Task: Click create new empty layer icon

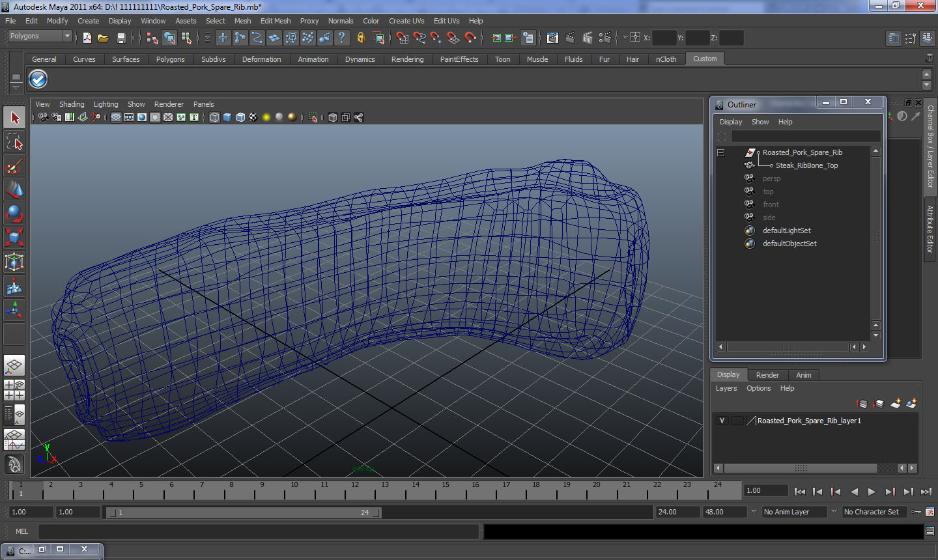Action: point(896,404)
